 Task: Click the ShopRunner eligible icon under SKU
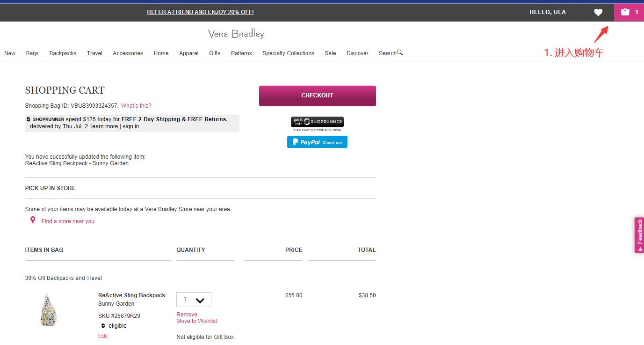pyautogui.click(x=103, y=326)
